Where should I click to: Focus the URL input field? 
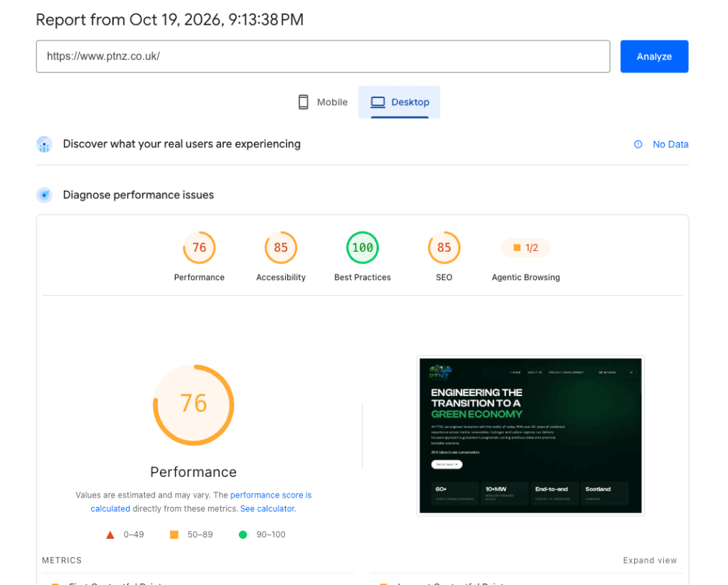[323, 56]
